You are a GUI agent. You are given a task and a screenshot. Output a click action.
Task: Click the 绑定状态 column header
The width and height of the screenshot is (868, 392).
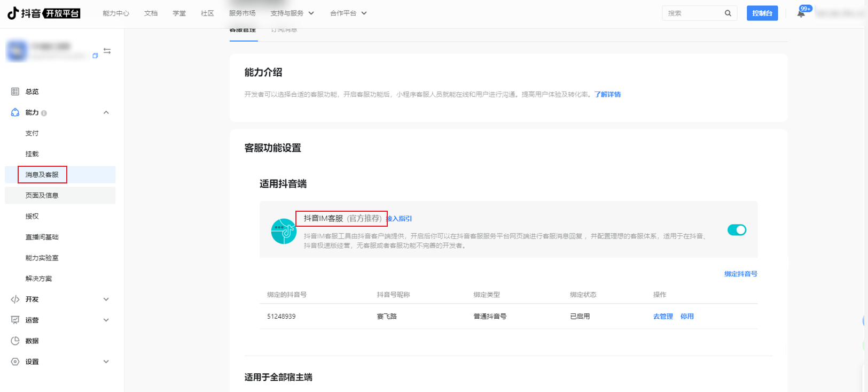click(583, 295)
